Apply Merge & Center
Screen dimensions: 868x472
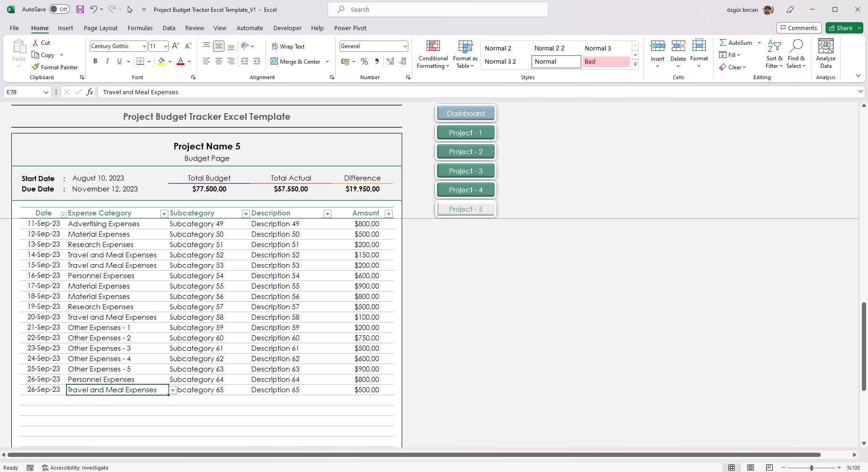pos(297,61)
